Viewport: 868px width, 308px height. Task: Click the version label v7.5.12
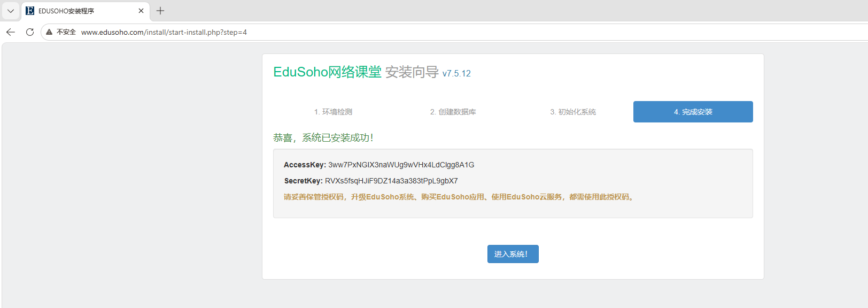click(456, 74)
